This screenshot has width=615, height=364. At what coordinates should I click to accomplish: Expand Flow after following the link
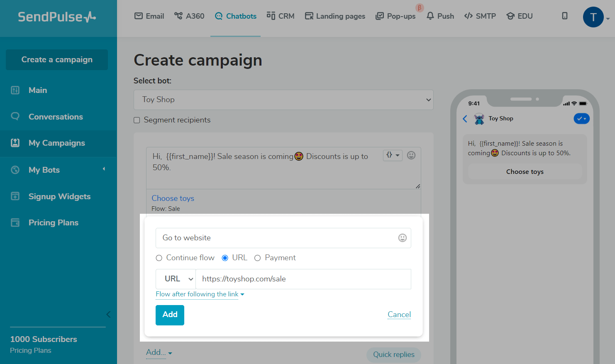click(x=200, y=294)
